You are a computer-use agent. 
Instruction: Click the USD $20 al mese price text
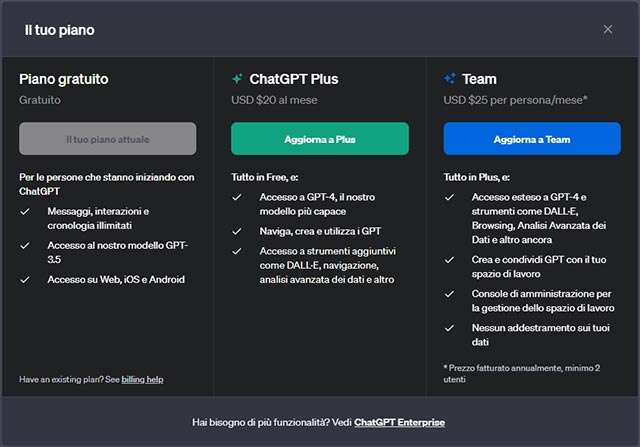273,100
